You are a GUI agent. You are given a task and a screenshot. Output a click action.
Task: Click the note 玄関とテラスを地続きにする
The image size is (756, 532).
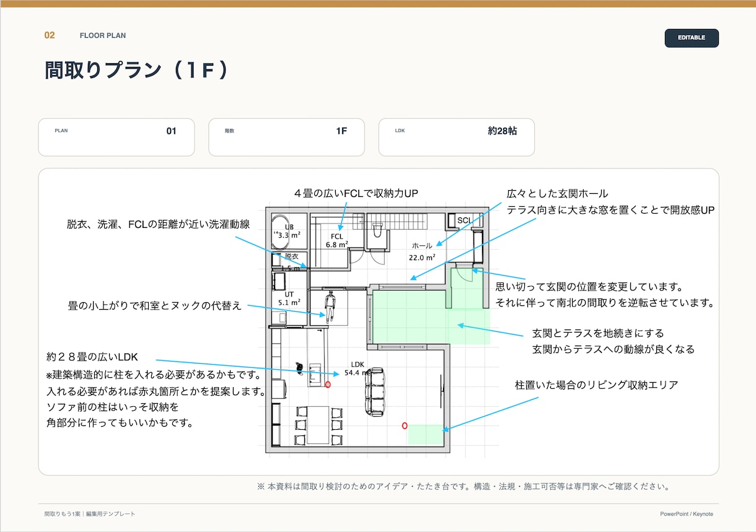pos(598,333)
